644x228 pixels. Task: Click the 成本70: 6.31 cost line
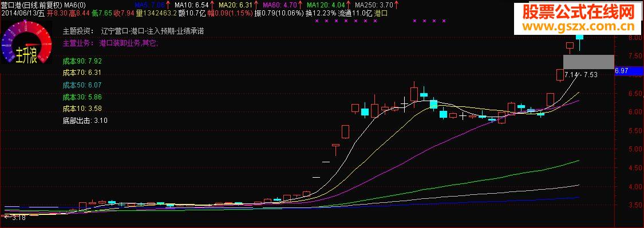(82, 73)
